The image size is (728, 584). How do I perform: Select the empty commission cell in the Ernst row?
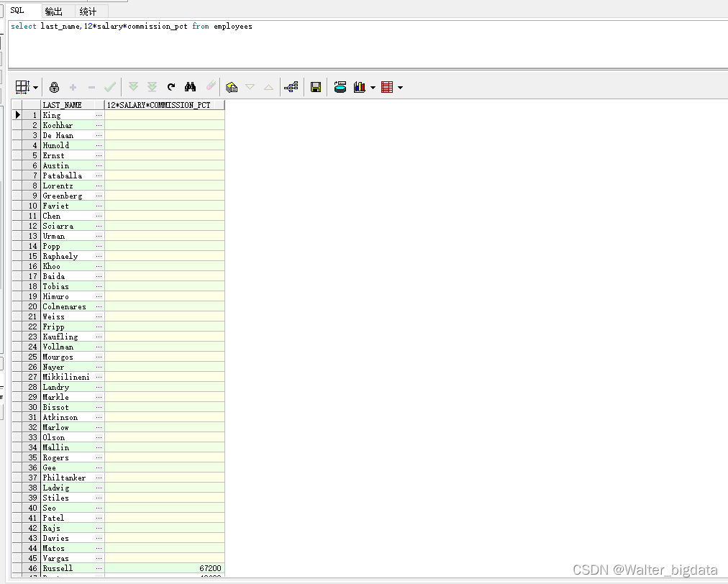[165, 155]
